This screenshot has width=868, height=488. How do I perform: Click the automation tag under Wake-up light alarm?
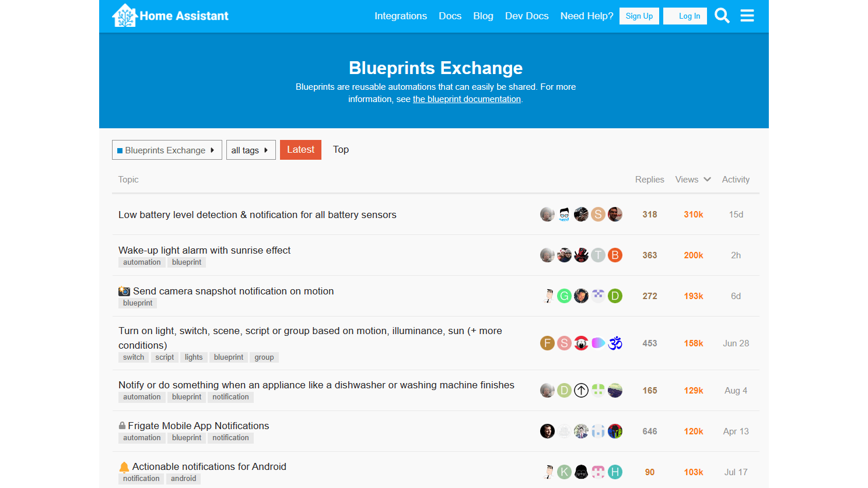coord(142,262)
